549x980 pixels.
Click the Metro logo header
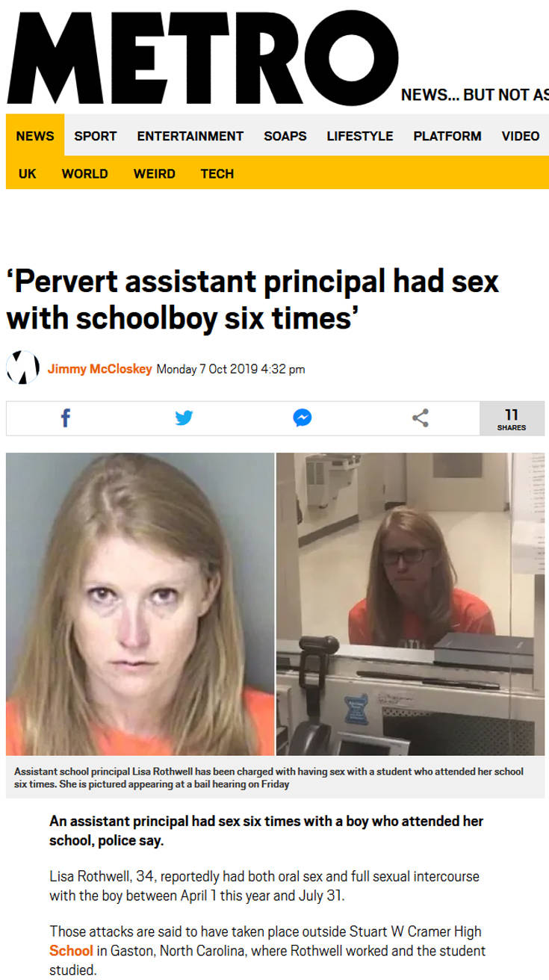click(202, 57)
